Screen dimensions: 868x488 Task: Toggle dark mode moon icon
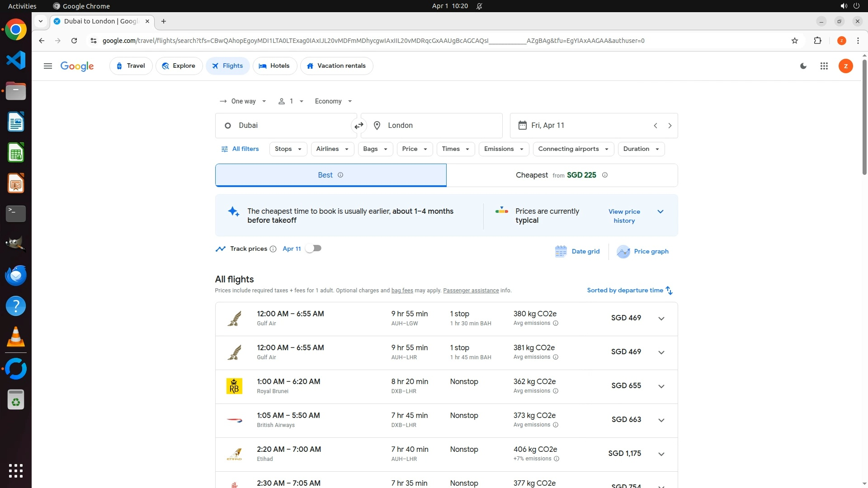(x=803, y=66)
